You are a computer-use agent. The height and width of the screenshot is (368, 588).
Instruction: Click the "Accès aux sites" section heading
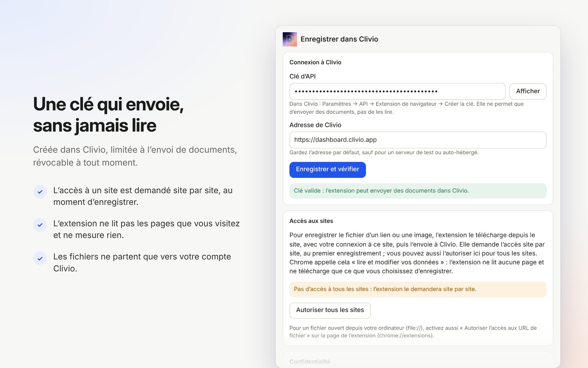click(x=311, y=221)
